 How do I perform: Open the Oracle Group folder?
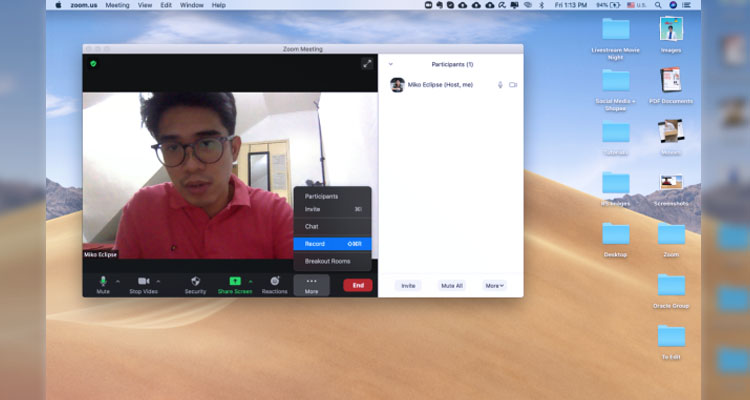point(671,285)
